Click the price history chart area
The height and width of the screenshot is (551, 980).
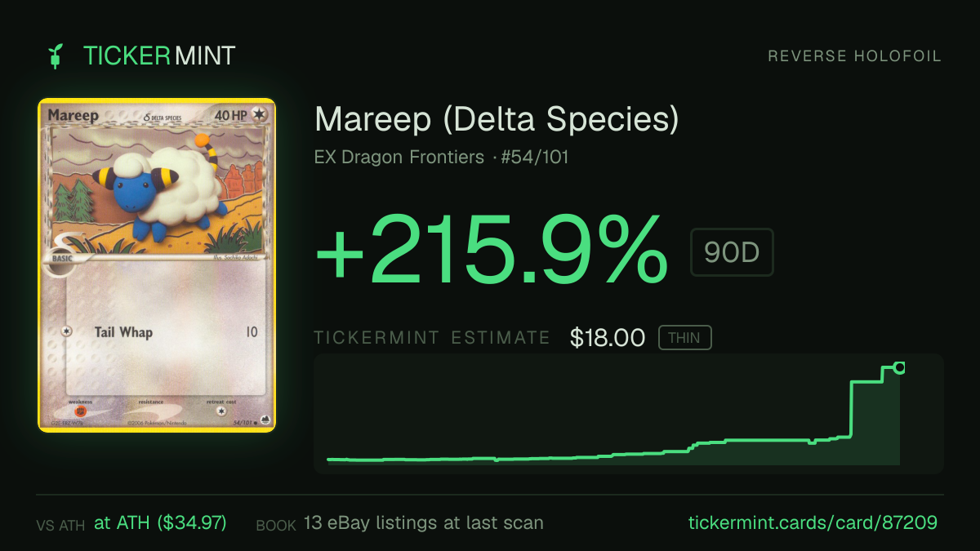pyautogui.click(x=629, y=414)
